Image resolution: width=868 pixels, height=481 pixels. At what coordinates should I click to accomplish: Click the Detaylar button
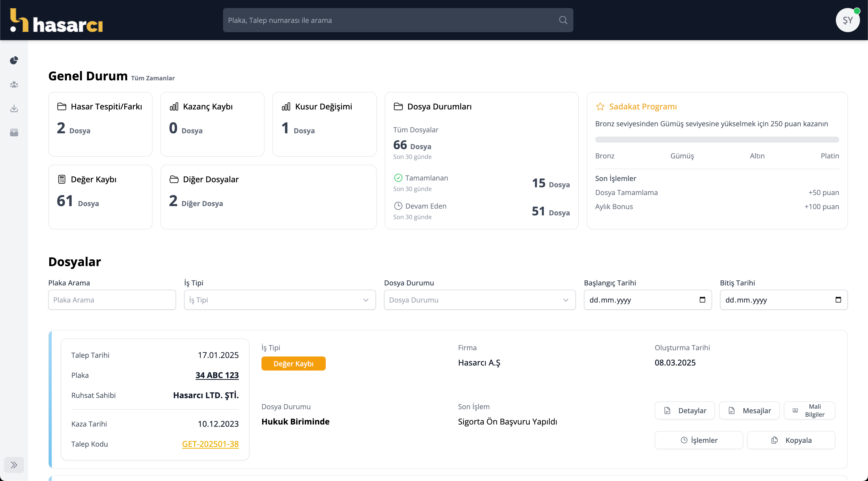click(x=685, y=410)
